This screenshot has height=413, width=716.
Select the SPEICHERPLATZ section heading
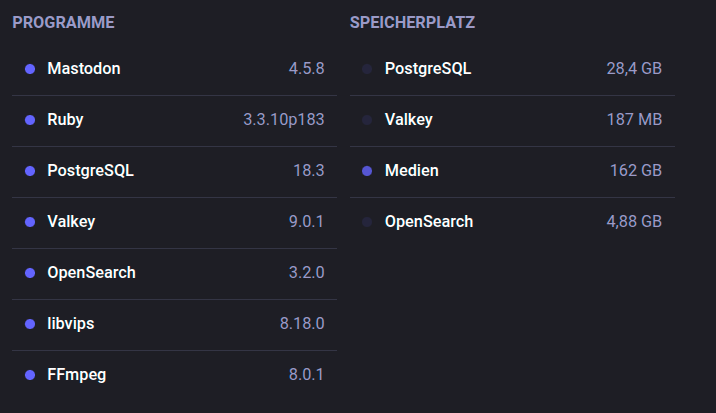point(412,22)
